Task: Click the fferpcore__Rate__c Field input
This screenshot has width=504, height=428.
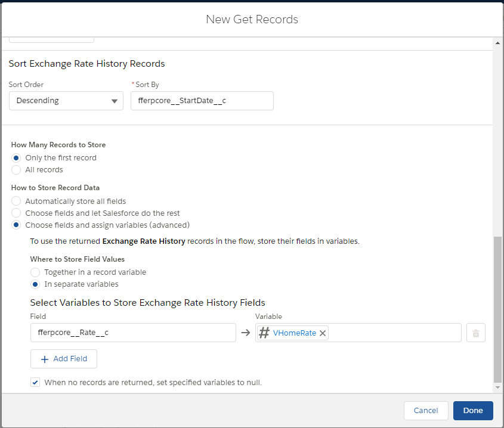Action: pos(133,333)
